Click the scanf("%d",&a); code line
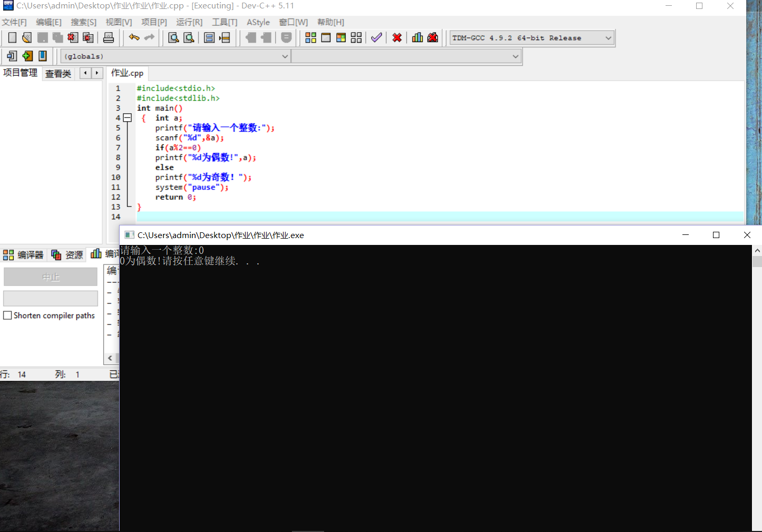 pos(190,137)
